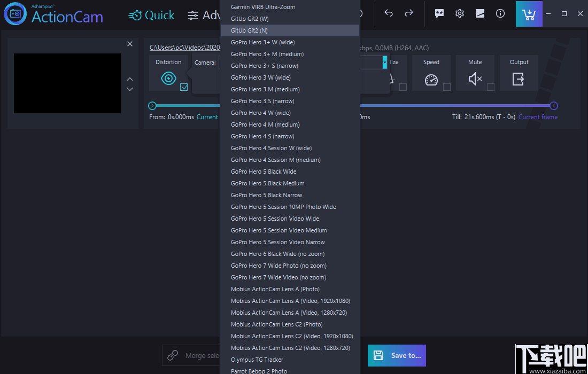
Task: Open the Output export icon
Action: 519,79
